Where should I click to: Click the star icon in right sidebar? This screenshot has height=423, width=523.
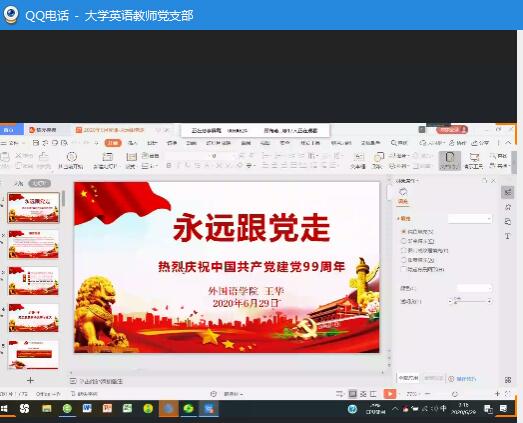pos(508,207)
